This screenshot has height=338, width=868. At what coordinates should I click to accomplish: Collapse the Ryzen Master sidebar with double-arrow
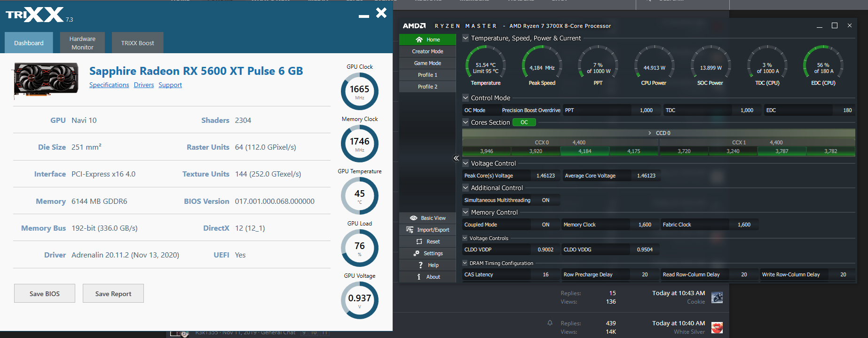coord(456,158)
